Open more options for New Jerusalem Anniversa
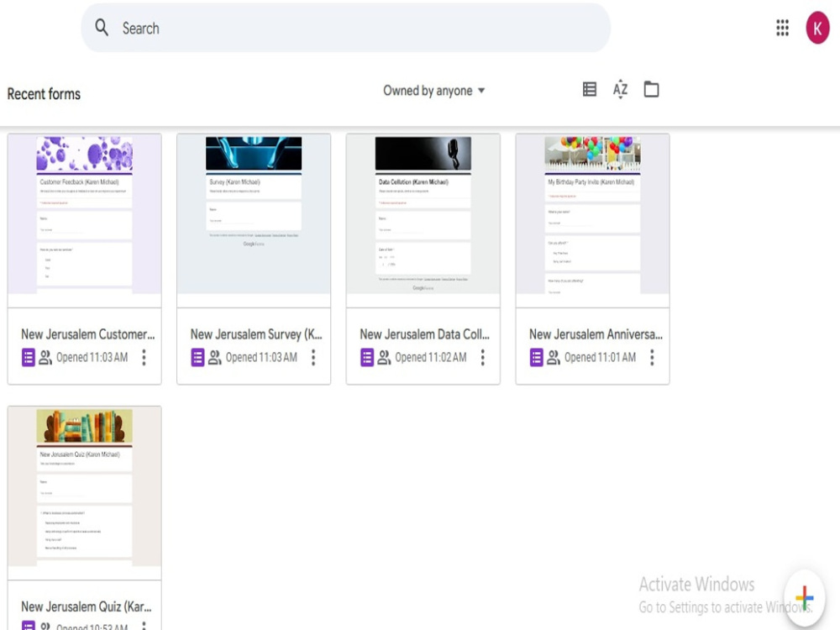This screenshot has height=630, width=840. (x=652, y=357)
